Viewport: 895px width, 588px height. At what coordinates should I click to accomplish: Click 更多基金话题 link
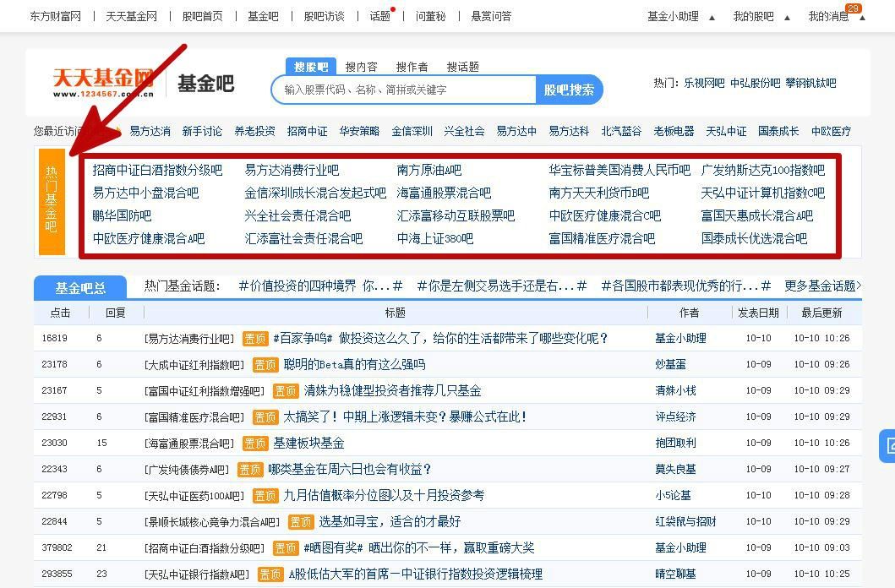tap(822, 286)
